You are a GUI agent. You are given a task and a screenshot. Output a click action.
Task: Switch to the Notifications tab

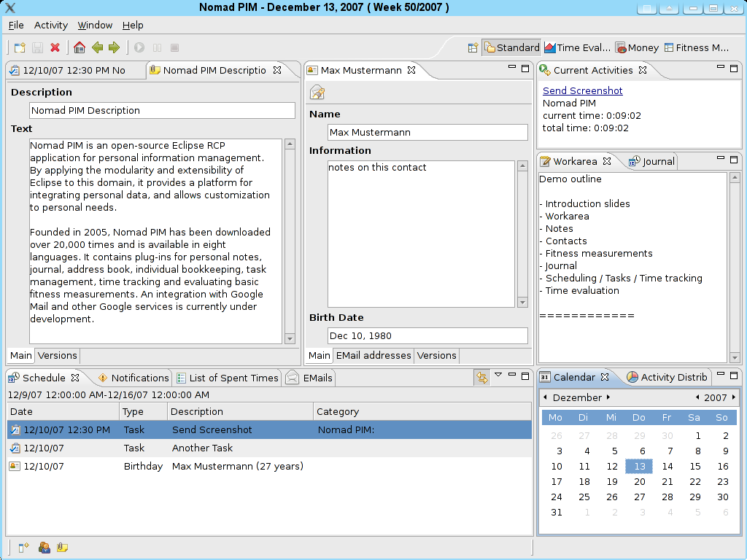[x=133, y=378]
